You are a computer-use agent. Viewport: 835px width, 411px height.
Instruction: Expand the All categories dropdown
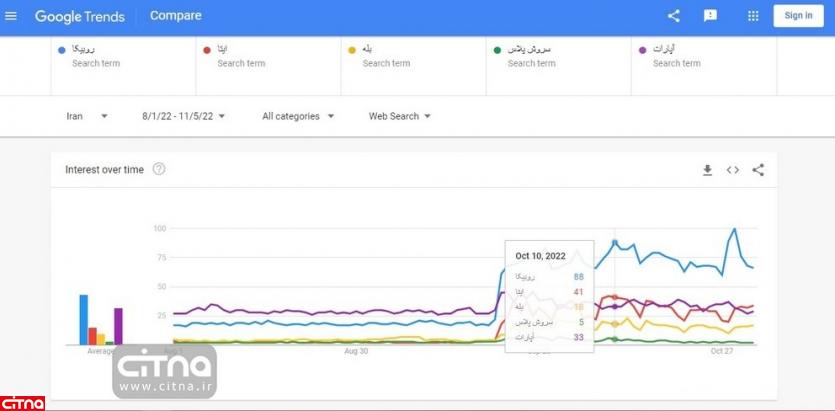[297, 116]
